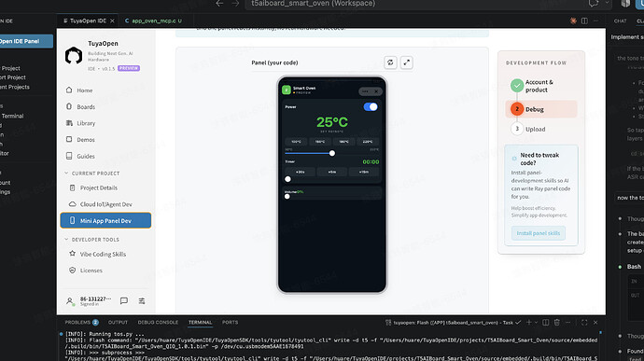The height and width of the screenshot is (361, 644).
Task: Click the split editor icon
Action: coord(584,21)
